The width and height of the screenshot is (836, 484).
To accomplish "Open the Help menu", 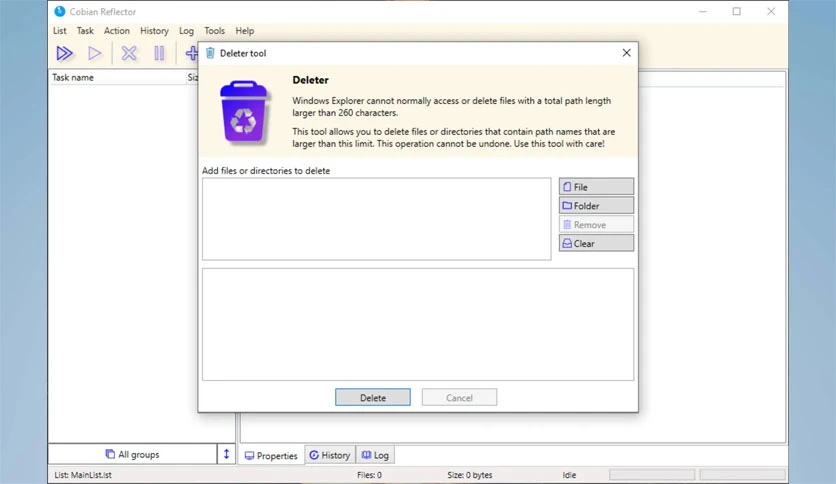I will tap(245, 31).
